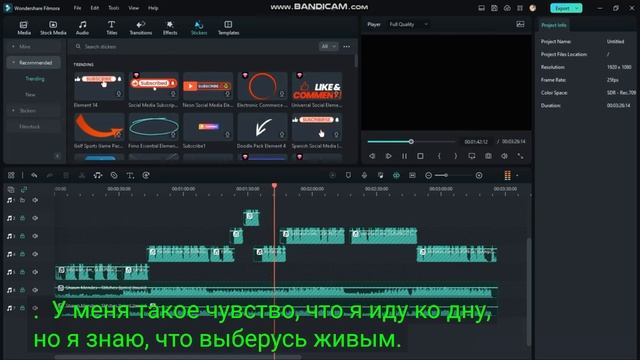The height and width of the screenshot is (360, 640).
Task: Mute audio track 3
Action: coord(35,236)
